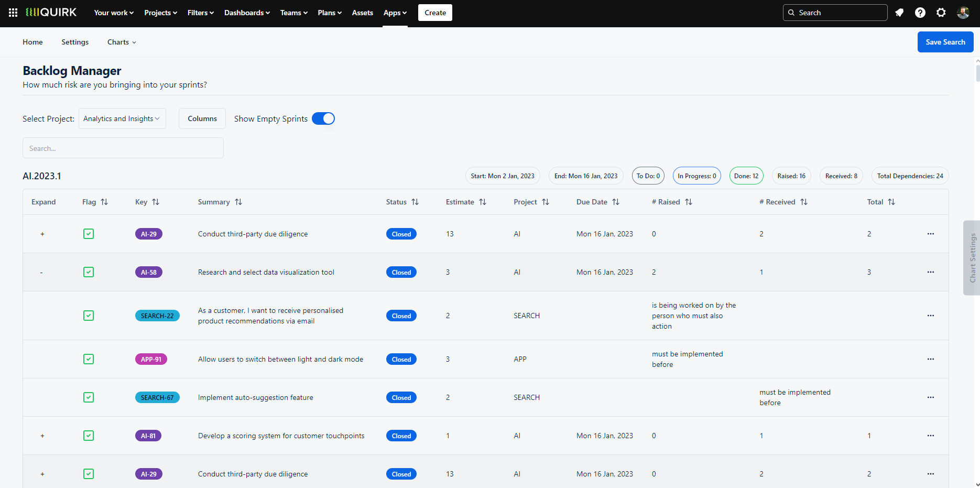Open the APP-91 issue key

tap(151, 359)
